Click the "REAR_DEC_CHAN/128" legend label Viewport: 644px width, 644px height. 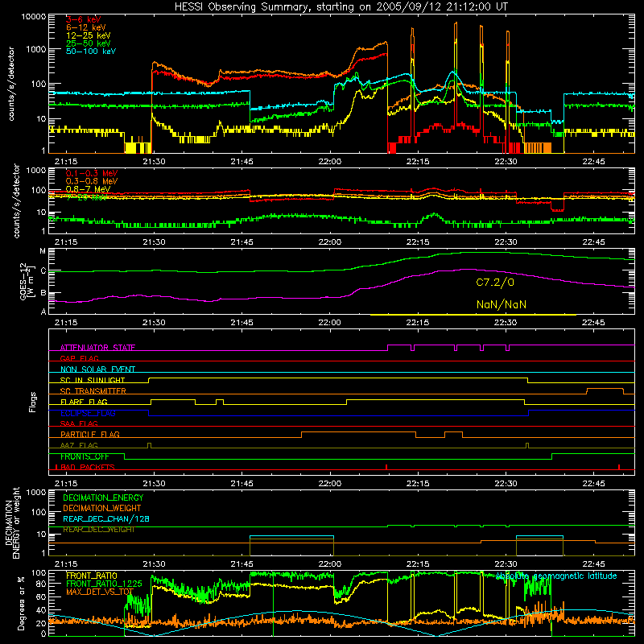106,519
